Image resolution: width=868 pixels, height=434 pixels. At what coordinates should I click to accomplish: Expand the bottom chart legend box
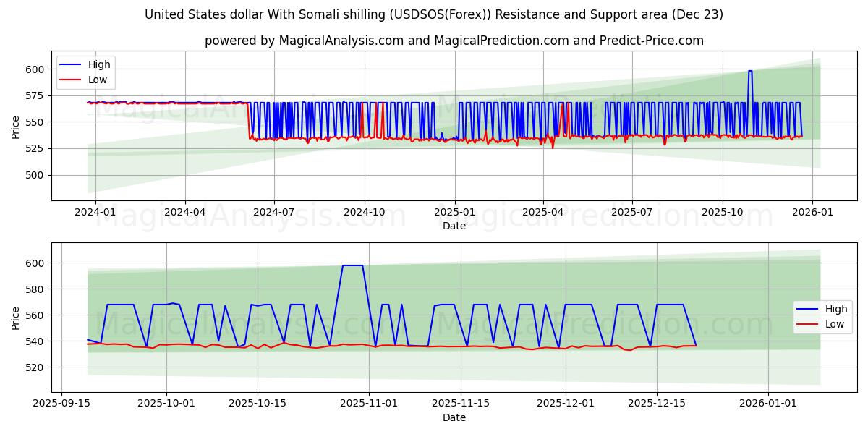[x=822, y=315]
